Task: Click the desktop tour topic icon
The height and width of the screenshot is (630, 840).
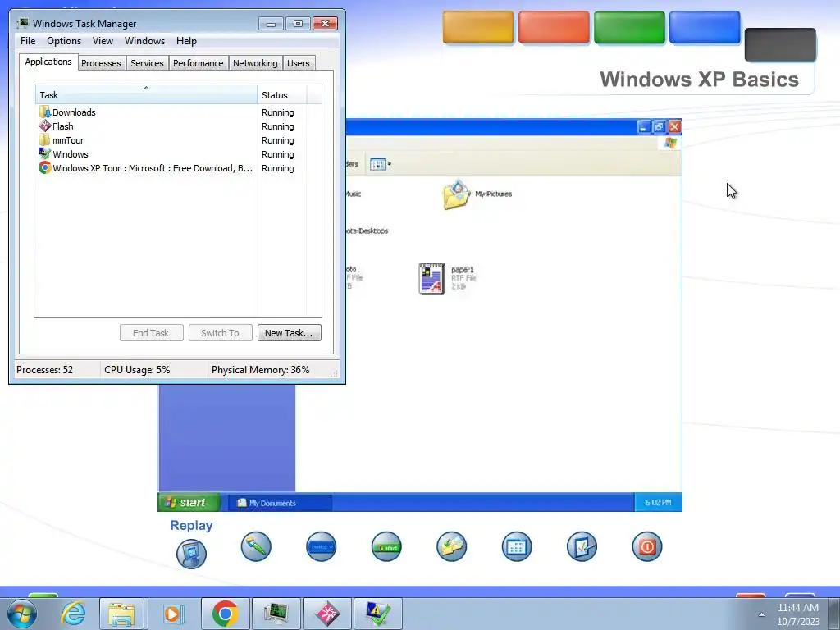Action: point(322,546)
